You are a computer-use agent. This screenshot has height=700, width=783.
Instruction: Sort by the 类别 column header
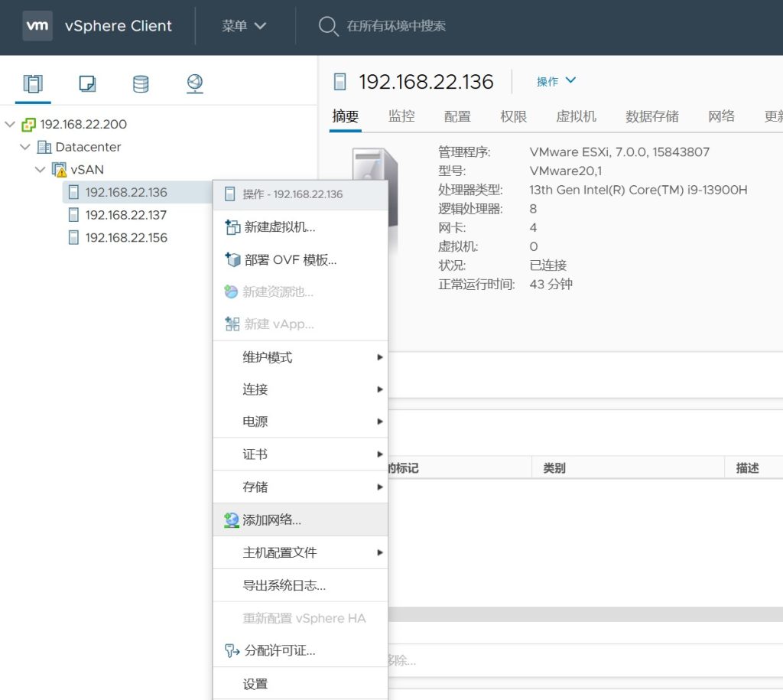(x=554, y=468)
